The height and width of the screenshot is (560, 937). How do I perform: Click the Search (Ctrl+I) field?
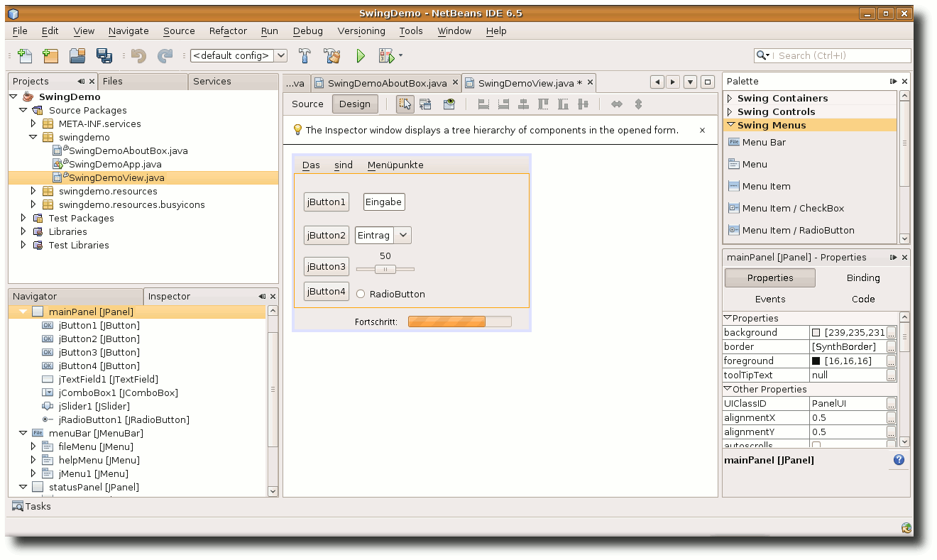tap(832, 55)
